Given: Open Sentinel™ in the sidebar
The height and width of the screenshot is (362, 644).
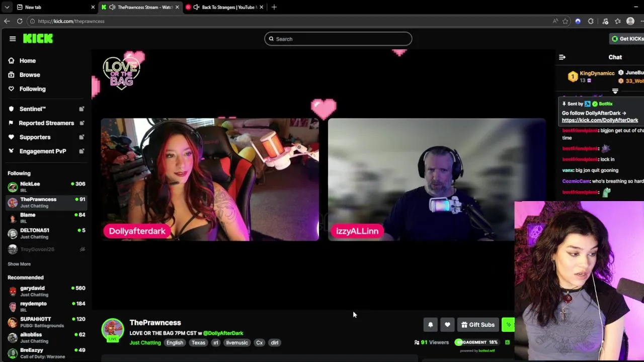Looking at the screenshot, I should (33, 109).
